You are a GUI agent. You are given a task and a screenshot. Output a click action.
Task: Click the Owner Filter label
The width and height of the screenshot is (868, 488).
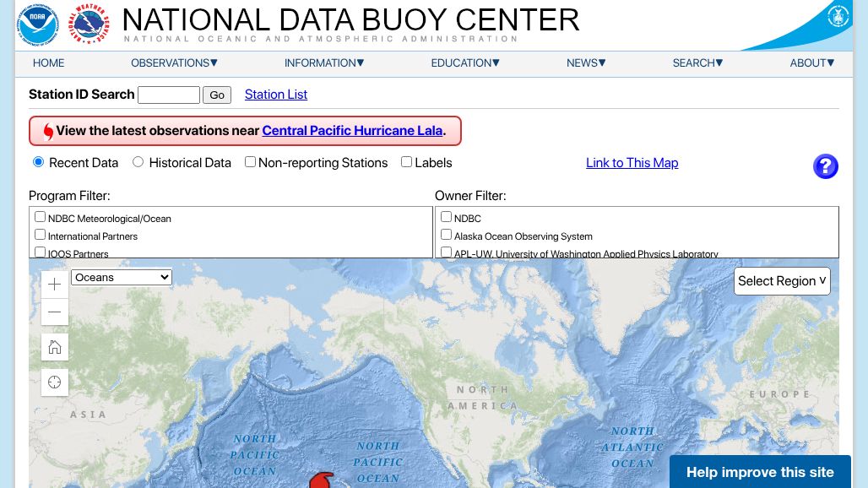pyautogui.click(x=470, y=196)
